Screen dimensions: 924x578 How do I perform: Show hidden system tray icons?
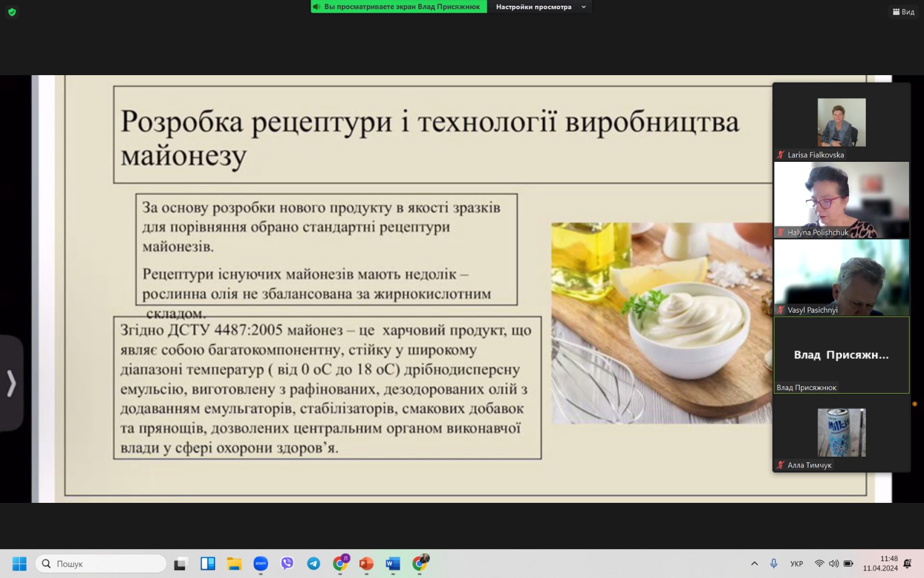[x=754, y=564]
